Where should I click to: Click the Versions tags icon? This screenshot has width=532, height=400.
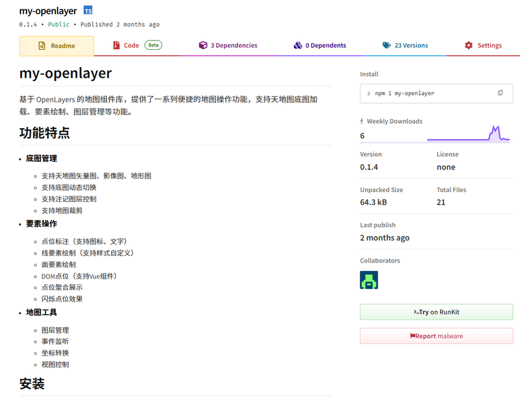(386, 45)
